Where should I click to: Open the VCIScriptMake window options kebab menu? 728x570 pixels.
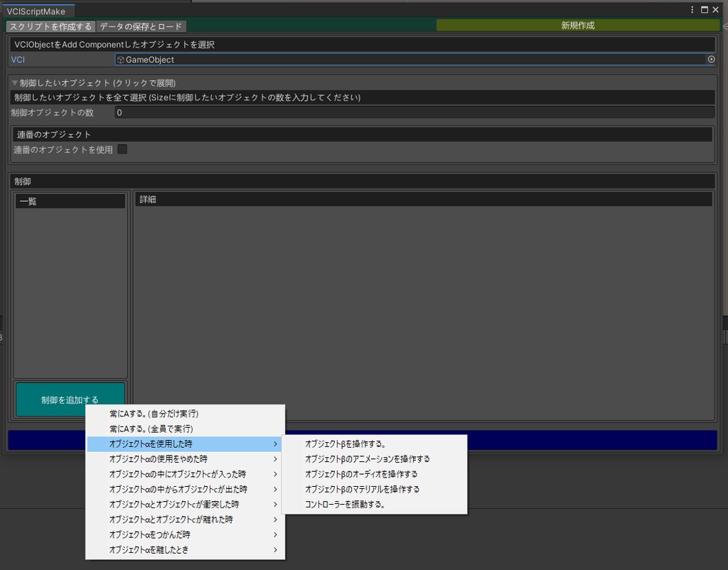click(x=692, y=10)
